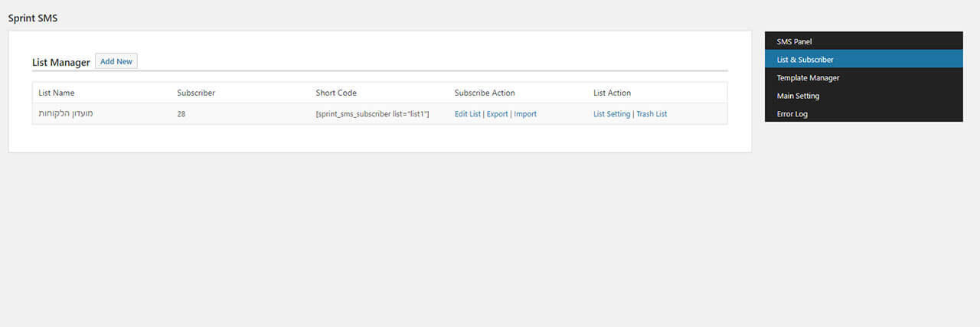Click the List Action column header

(612, 93)
